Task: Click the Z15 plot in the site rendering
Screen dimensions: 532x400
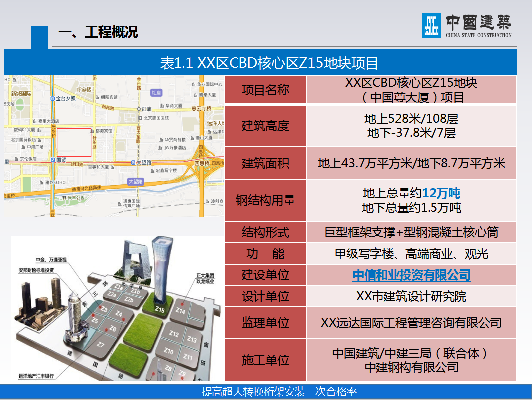Action: pos(159,309)
